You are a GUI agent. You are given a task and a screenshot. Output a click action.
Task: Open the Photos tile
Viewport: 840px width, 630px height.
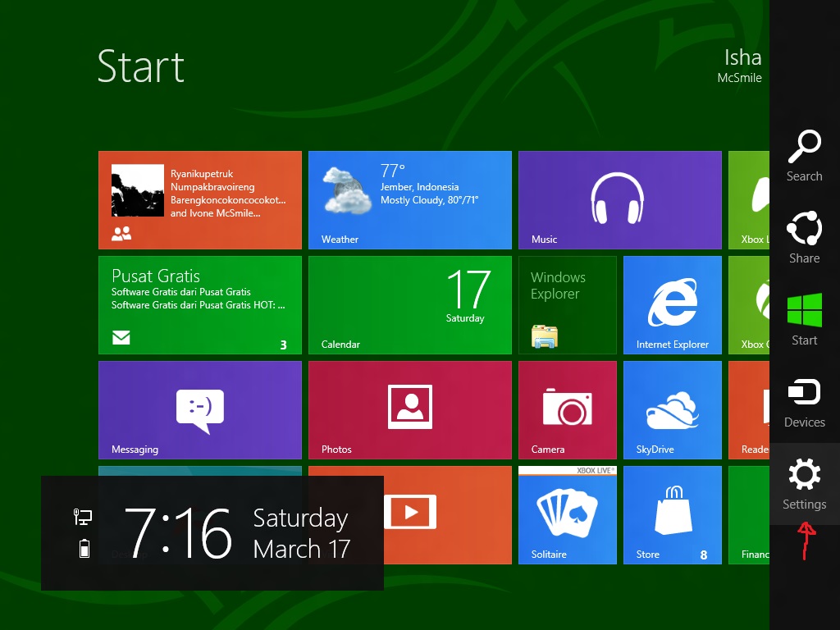410,410
